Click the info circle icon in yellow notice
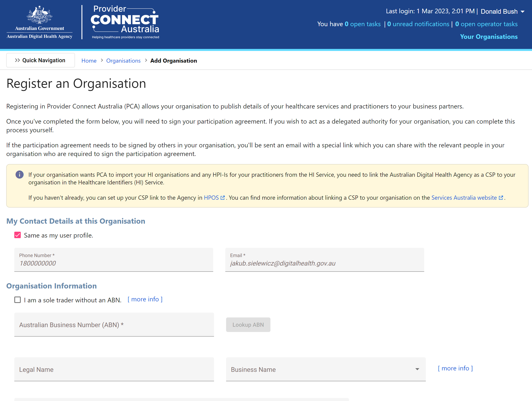This screenshot has height=401, width=532. point(20,175)
